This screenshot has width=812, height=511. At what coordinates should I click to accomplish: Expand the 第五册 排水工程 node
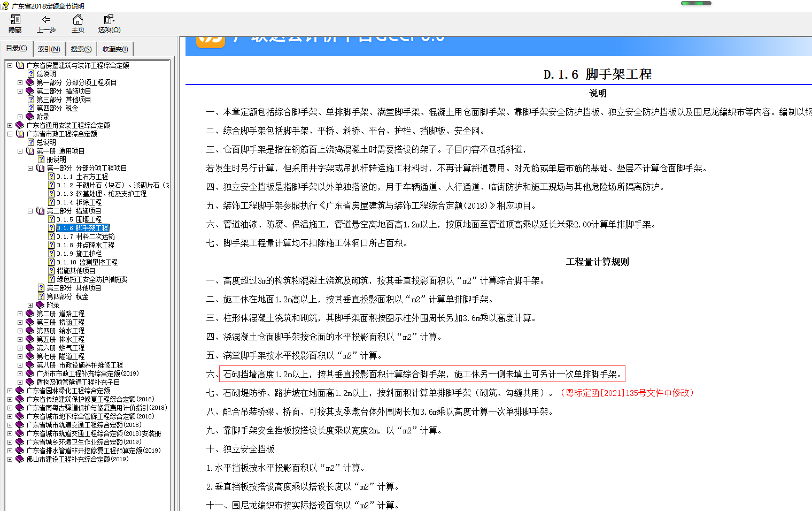[20, 339]
